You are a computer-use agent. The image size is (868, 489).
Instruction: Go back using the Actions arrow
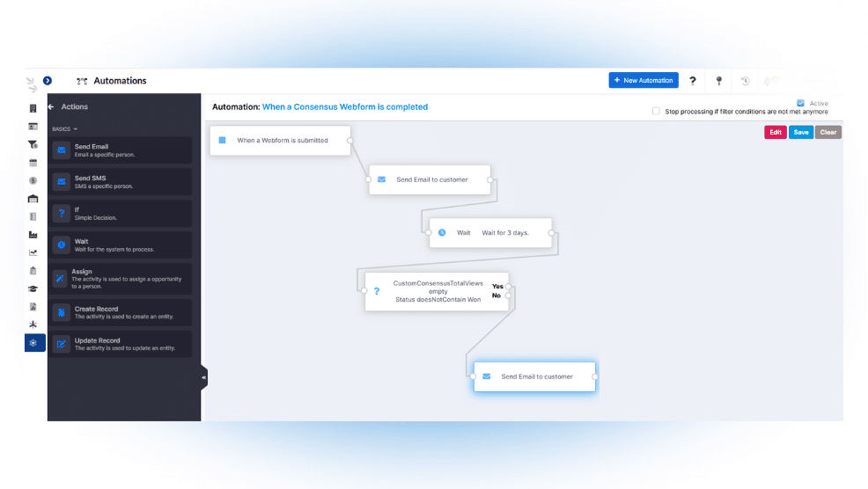(x=51, y=106)
